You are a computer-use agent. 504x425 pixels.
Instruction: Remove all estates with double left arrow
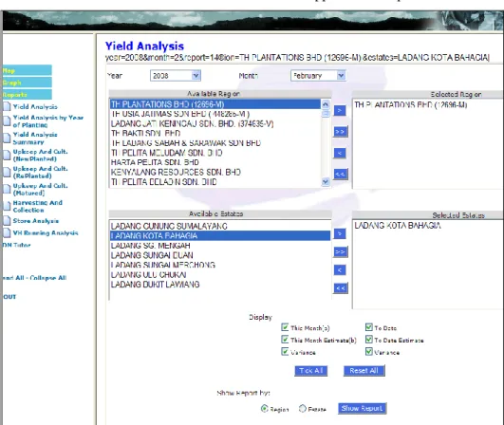click(340, 288)
